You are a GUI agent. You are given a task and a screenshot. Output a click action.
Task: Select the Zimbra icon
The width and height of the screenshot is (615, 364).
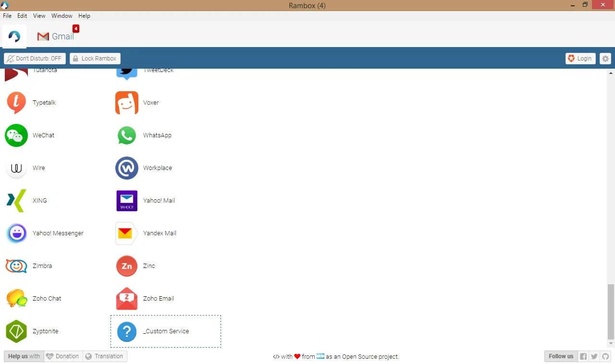(16, 266)
